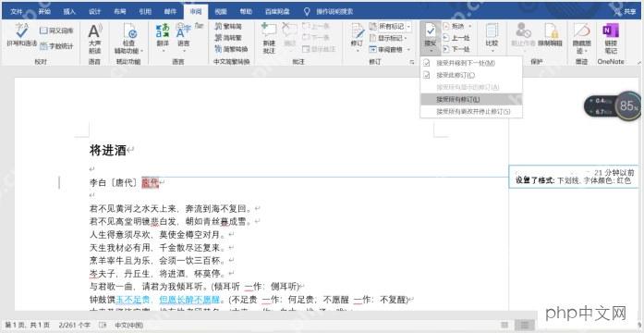
Task: Switch to the 引用 references tab
Action: coord(145,11)
